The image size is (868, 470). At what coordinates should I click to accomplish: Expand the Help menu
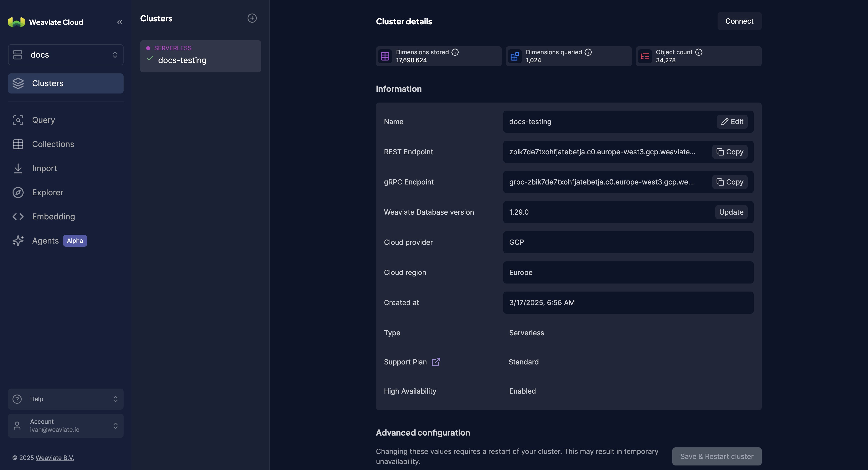click(66, 399)
